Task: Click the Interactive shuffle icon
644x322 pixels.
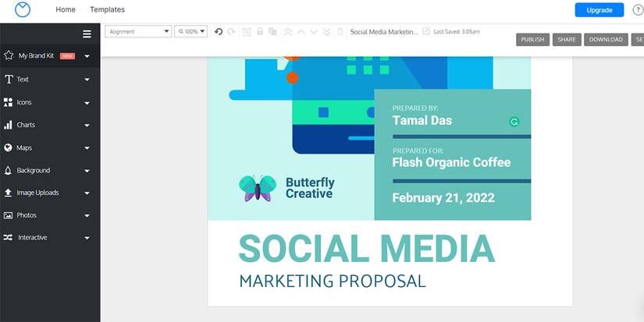Action: (x=9, y=238)
